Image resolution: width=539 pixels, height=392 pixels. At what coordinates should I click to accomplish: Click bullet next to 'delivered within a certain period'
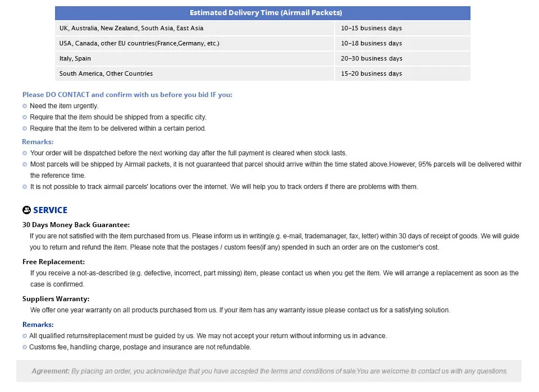coord(25,128)
